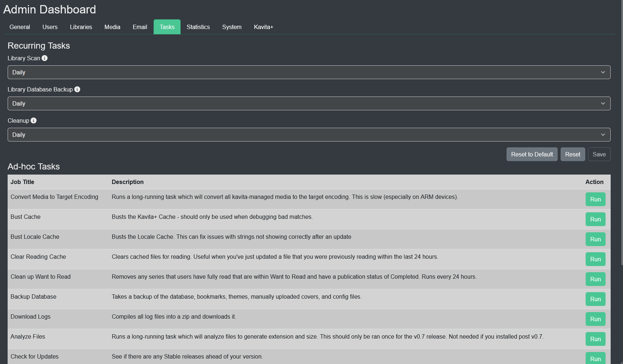Run the Download Logs task

[595, 319]
